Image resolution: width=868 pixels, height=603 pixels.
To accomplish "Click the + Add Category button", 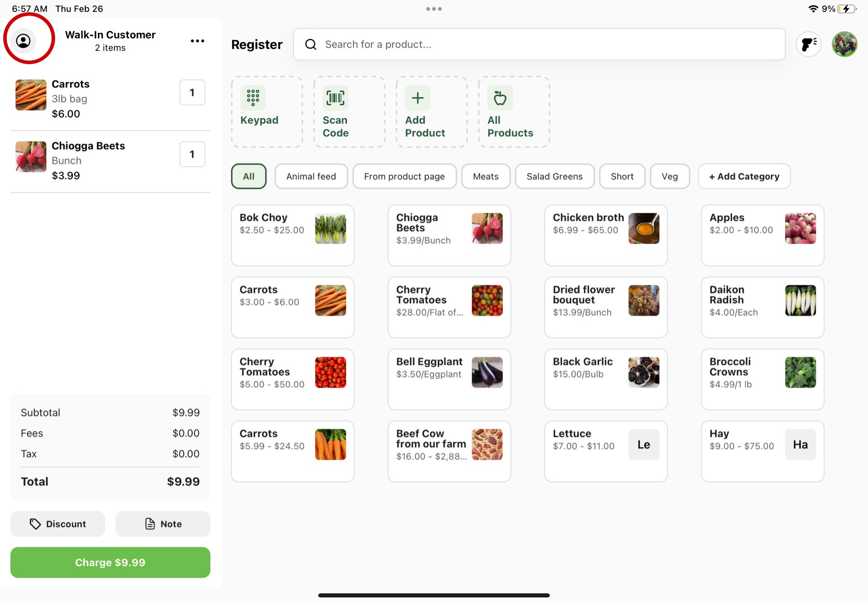I will (x=744, y=176).
